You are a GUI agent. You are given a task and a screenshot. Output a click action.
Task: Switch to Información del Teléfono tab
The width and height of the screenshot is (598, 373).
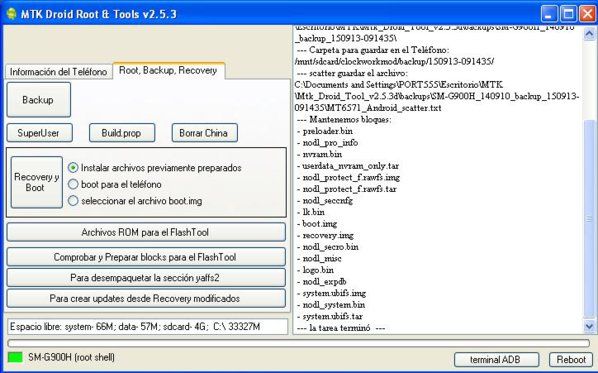pos(58,72)
